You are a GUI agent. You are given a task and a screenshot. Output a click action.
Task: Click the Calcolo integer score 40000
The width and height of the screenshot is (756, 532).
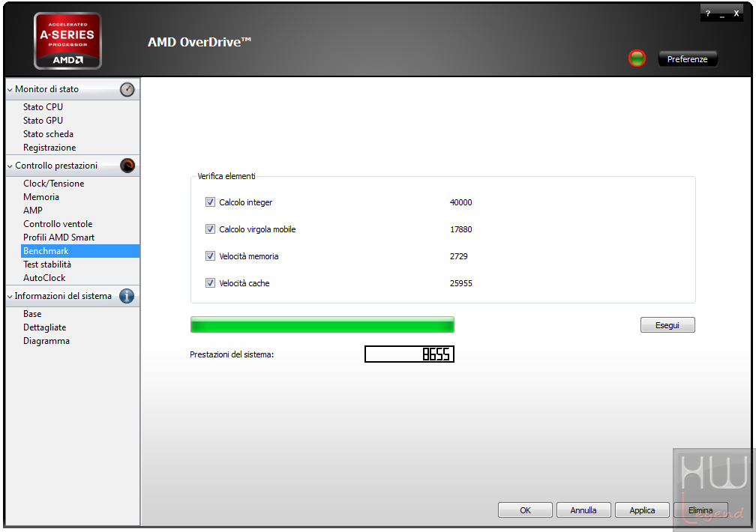(461, 202)
